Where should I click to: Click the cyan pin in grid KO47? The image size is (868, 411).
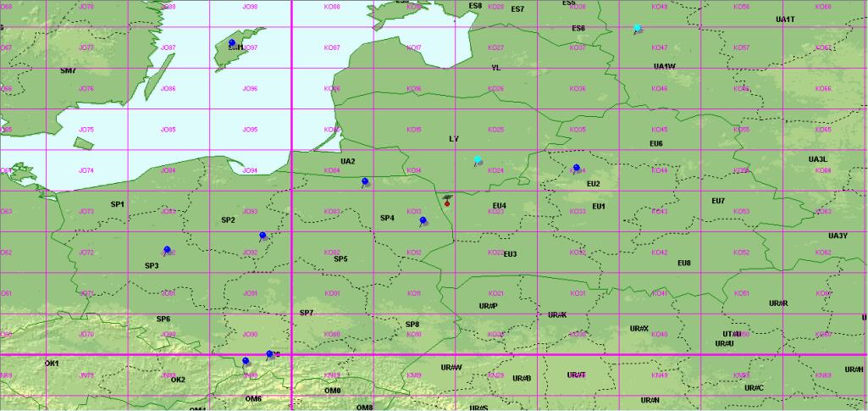pyautogui.click(x=638, y=28)
